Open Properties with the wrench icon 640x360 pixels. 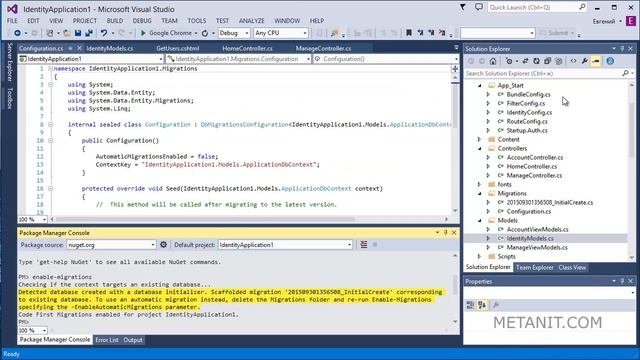pos(584,61)
